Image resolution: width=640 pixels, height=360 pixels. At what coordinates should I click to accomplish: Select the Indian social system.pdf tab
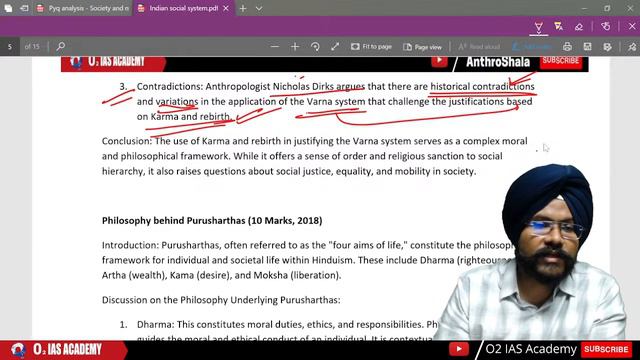pos(183,8)
